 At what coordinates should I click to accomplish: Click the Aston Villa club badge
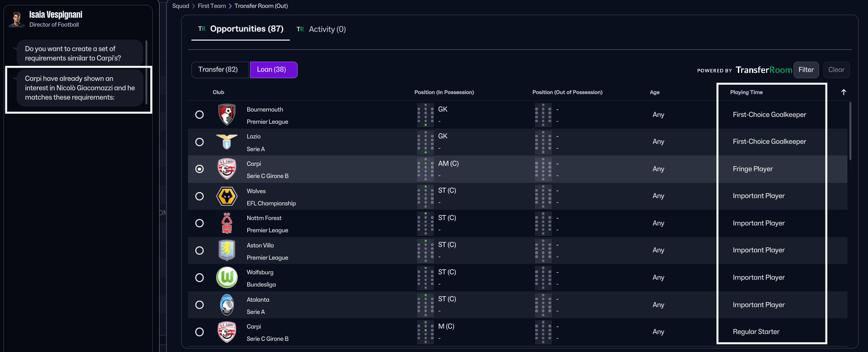(x=227, y=250)
